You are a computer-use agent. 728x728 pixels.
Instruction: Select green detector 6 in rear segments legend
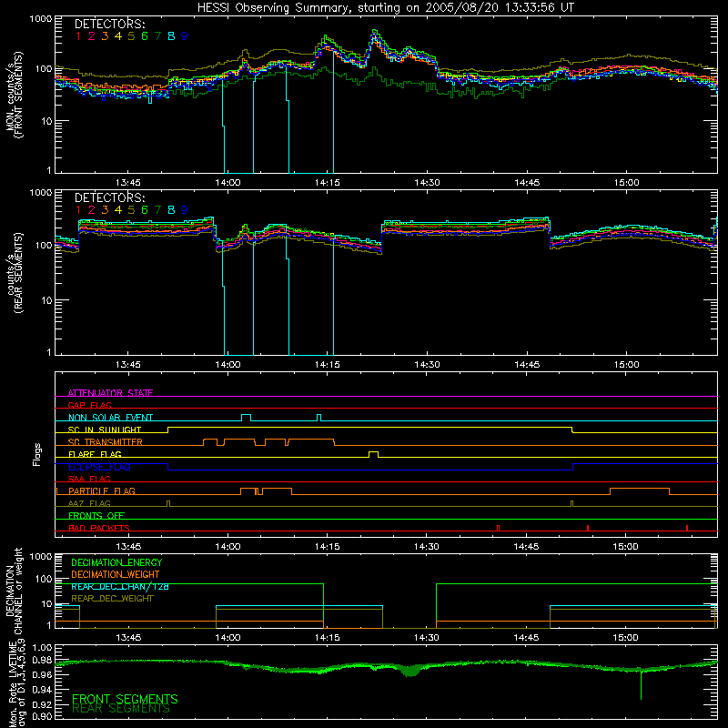[x=145, y=210]
